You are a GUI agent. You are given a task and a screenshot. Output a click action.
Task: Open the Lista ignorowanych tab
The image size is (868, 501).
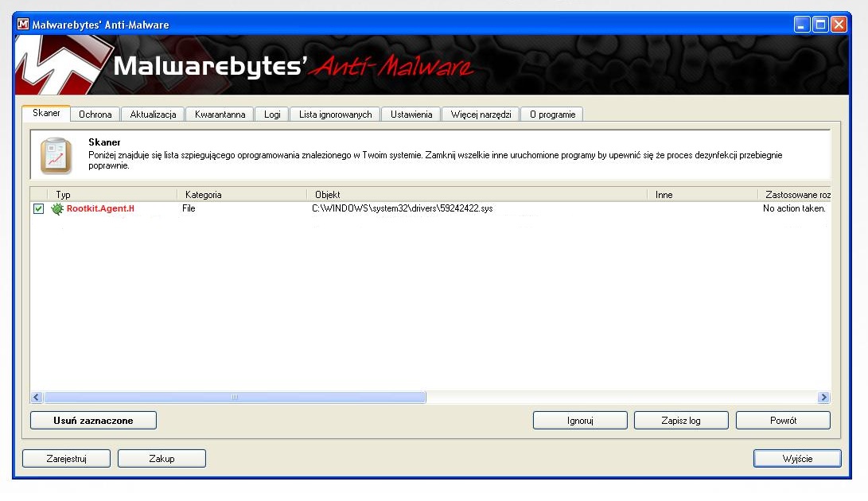(336, 114)
